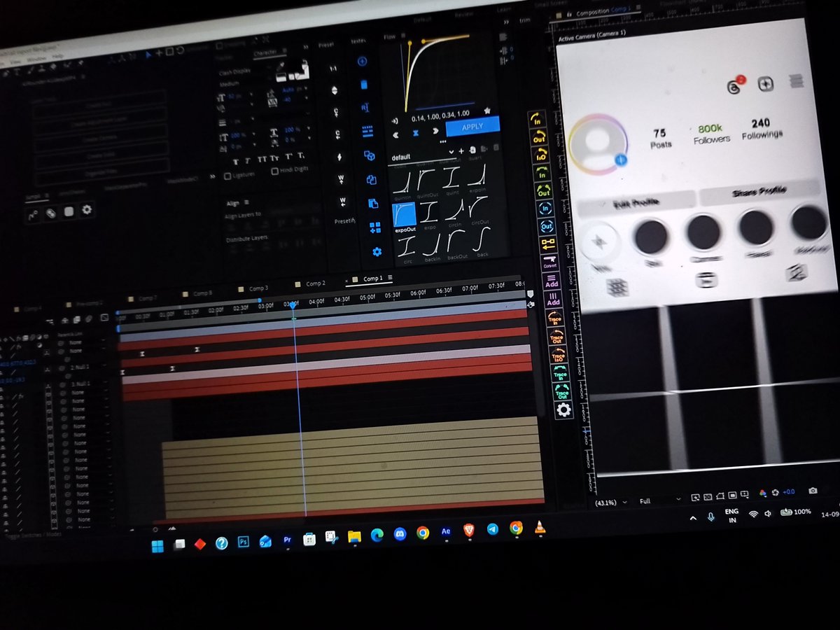Click the orange Trace In button

click(554, 318)
